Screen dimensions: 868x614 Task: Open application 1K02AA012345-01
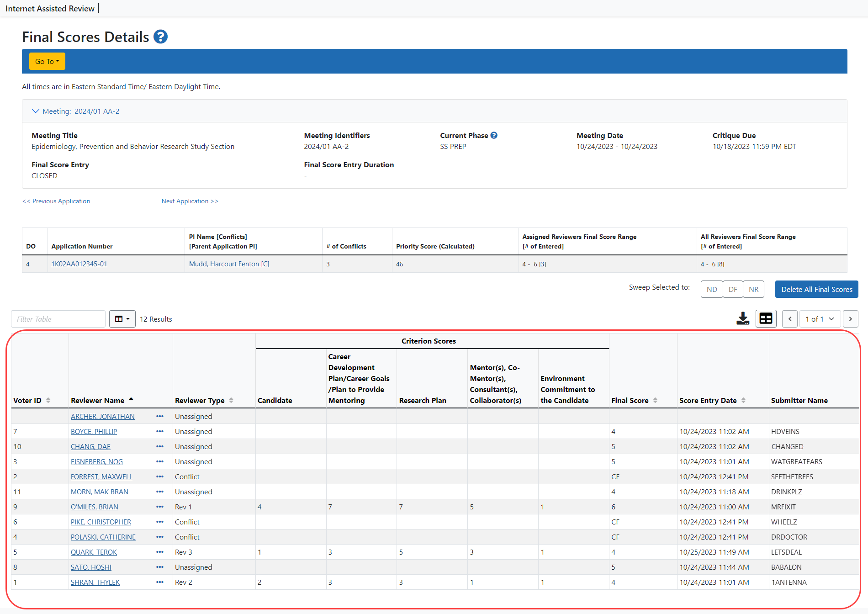(79, 264)
